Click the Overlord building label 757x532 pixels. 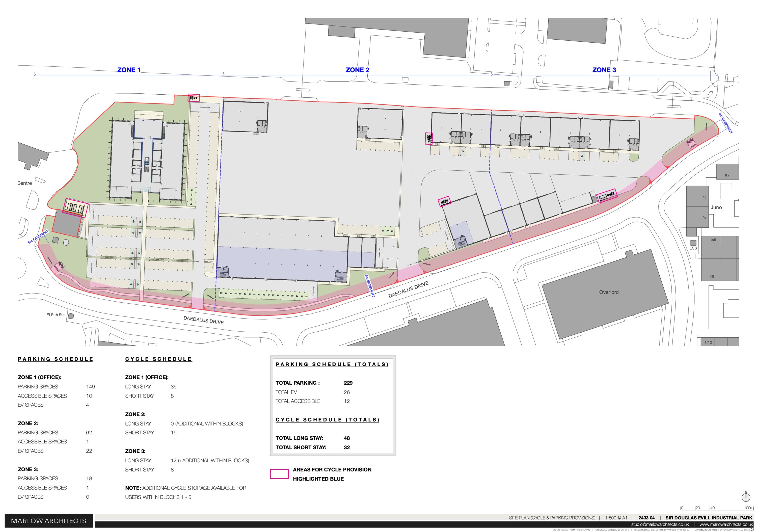pos(608,292)
